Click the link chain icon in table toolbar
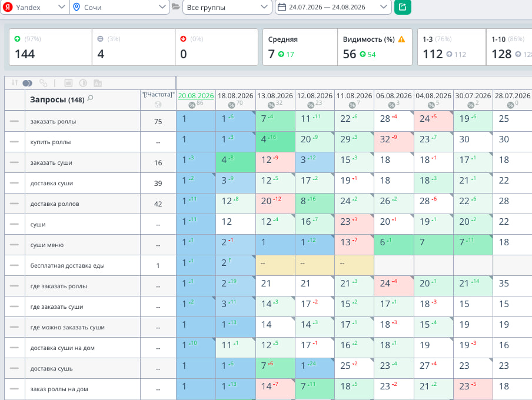The width and height of the screenshot is (532, 400). coord(43,83)
